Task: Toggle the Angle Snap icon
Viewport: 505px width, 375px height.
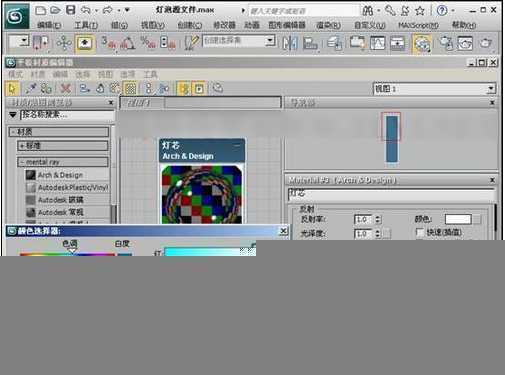Action: 127,43
